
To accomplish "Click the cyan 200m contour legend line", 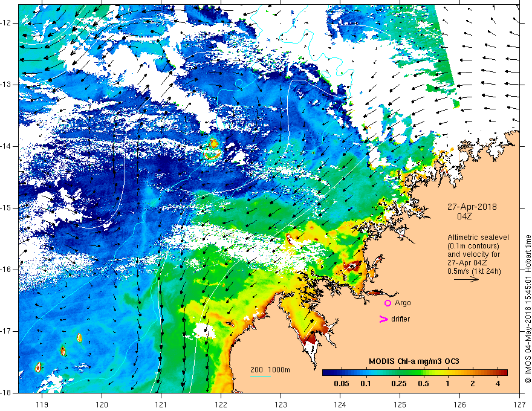I will [x=260, y=376].
